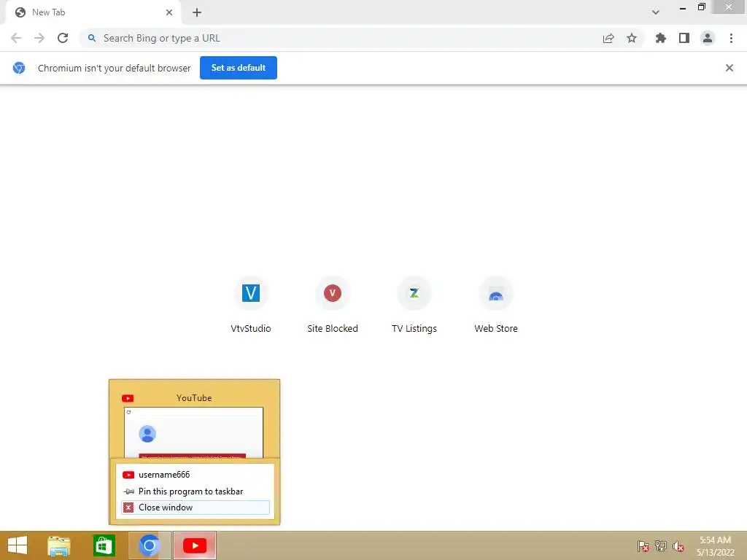
Task: Click the TV Listings label text
Action: coord(414,329)
